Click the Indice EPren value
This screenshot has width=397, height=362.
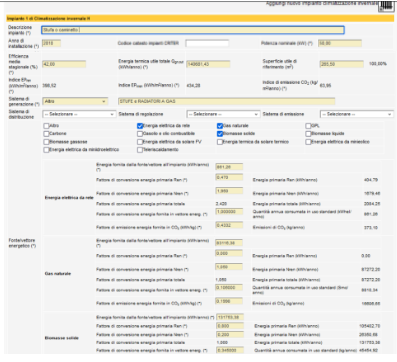49,86
